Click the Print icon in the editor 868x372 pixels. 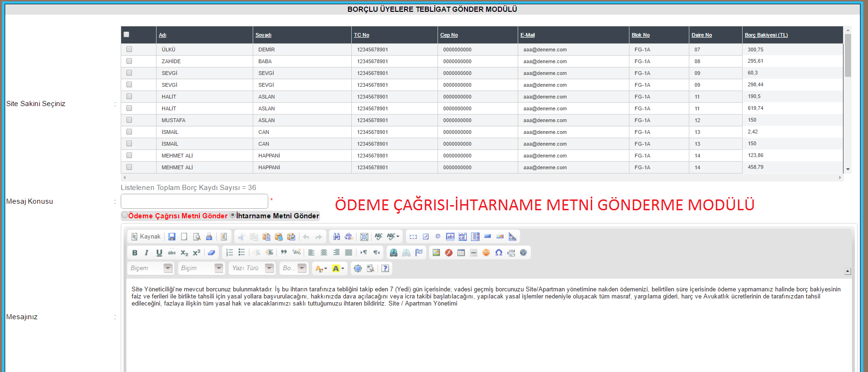click(x=209, y=237)
